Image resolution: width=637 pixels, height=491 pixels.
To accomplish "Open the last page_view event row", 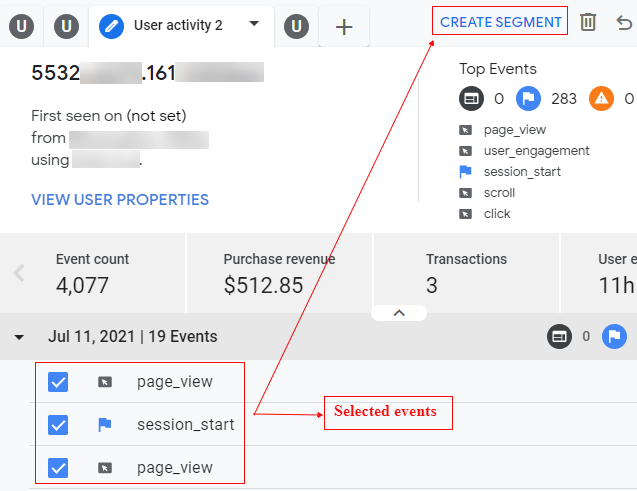I will (x=333, y=467).
